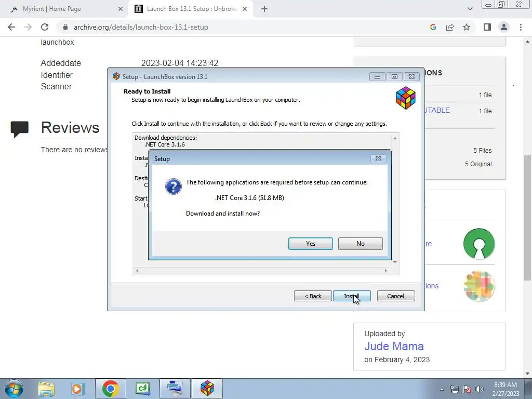The image size is (532, 399).
Task: Click the '5 Original' text
Action: pyautogui.click(x=478, y=164)
